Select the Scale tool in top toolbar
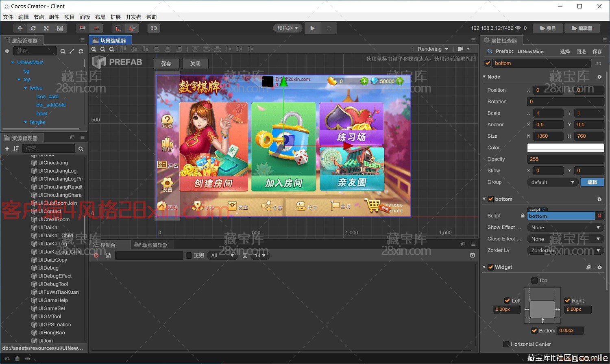 click(46, 28)
